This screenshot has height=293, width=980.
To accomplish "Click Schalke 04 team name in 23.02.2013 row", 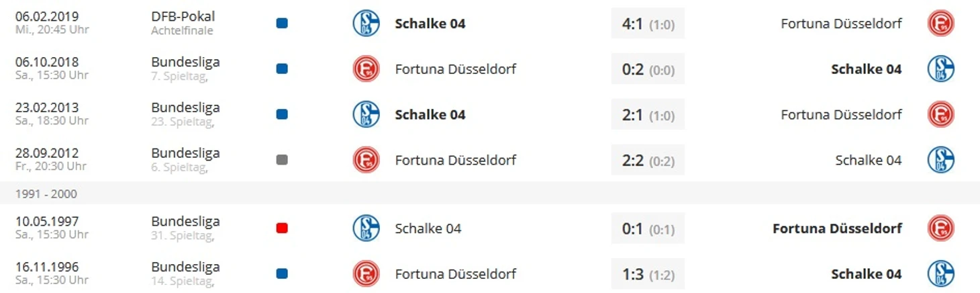I will click(x=430, y=114).
